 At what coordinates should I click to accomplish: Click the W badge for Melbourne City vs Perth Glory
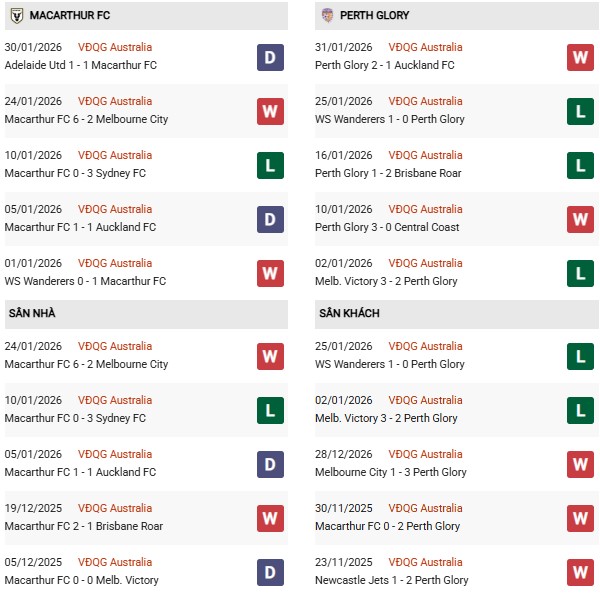(x=580, y=464)
